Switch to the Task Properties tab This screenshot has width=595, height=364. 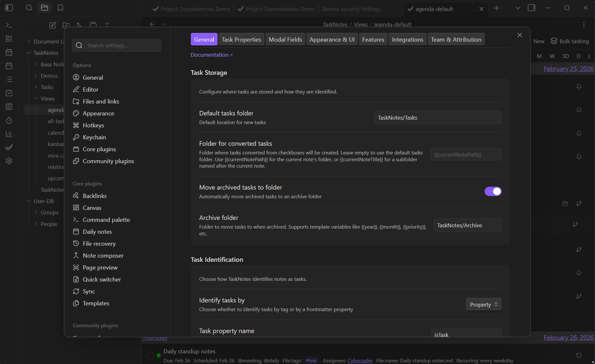[x=241, y=39]
